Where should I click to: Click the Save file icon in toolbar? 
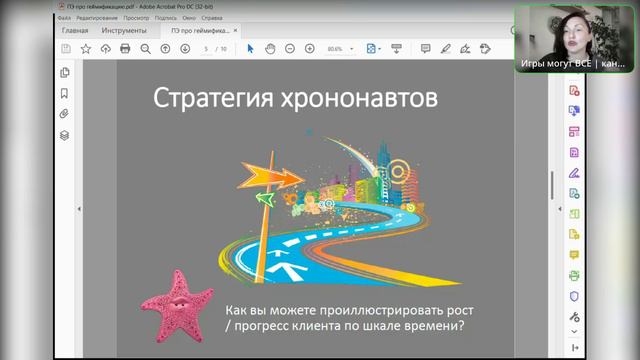(x=66, y=49)
